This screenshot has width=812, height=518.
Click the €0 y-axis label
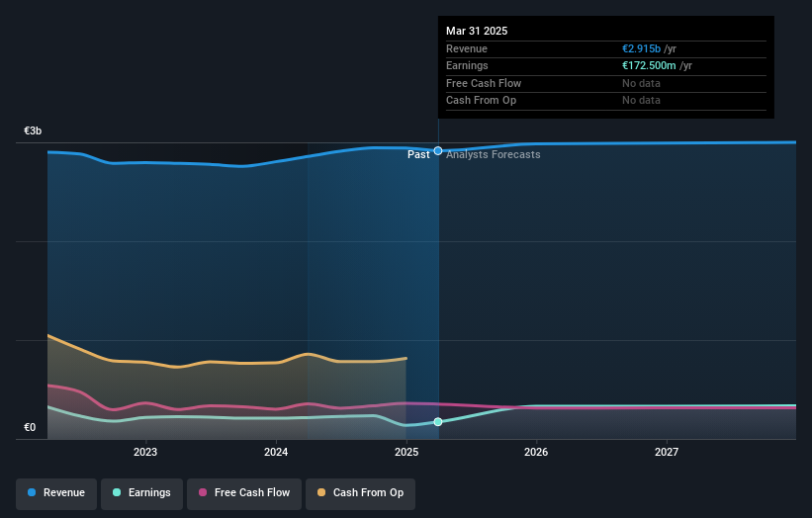point(30,427)
